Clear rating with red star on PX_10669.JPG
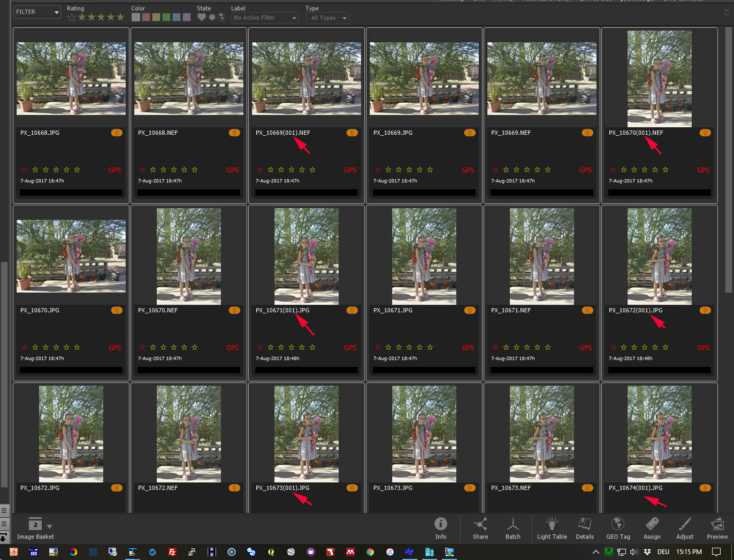734x560 pixels. pyautogui.click(x=378, y=170)
